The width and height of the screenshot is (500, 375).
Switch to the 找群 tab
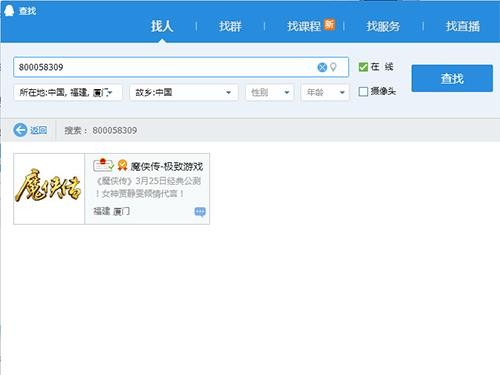230,26
